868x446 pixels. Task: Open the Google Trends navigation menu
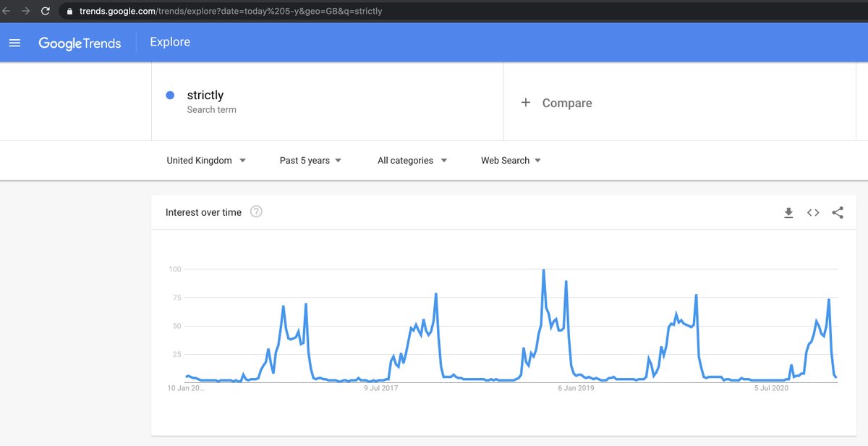point(14,42)
